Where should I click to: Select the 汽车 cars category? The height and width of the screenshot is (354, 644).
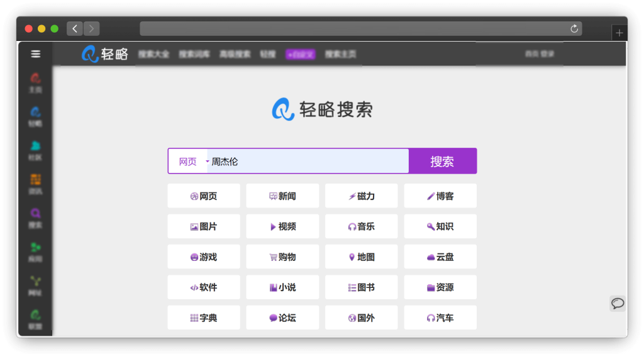(x=440, y=318)
